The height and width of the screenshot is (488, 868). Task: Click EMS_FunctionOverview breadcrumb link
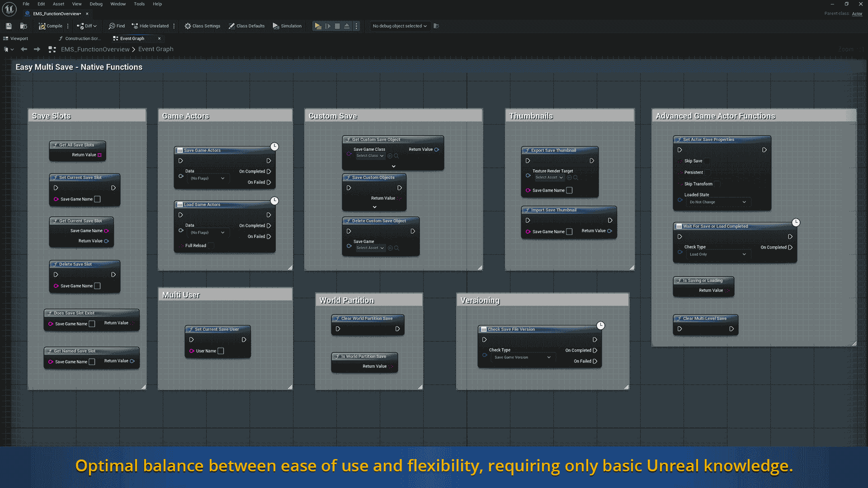(x=95, y=49)
